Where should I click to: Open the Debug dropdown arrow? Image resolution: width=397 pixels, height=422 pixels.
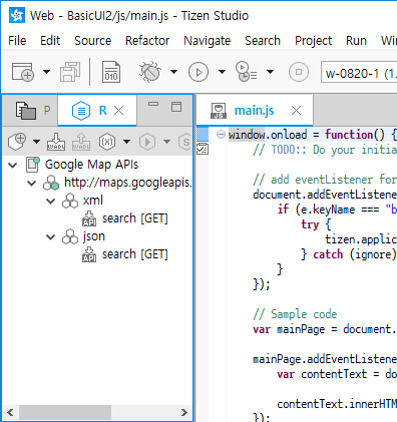(x=174, y=72)
